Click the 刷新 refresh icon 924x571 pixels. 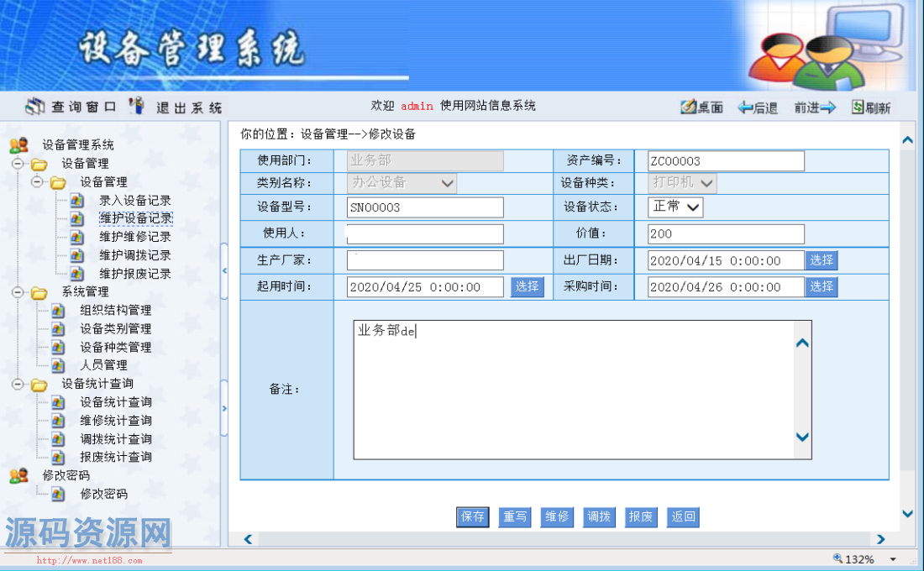click(858, 107)
